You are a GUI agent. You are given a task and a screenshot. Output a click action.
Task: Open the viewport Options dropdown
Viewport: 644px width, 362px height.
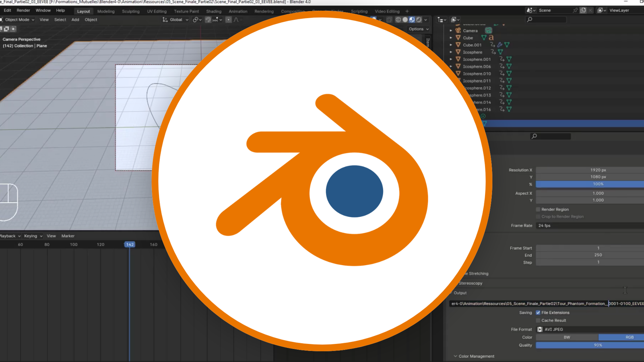coord(419,29)
